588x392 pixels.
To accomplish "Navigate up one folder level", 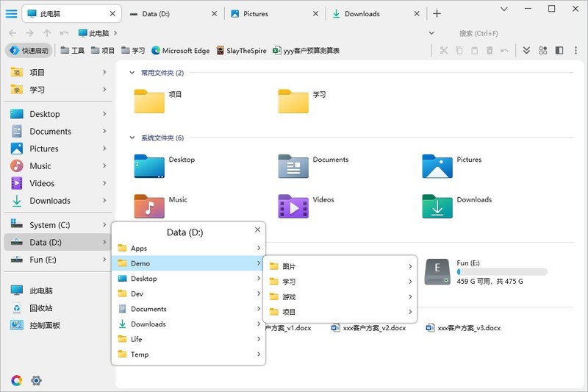I will (47, 33).
